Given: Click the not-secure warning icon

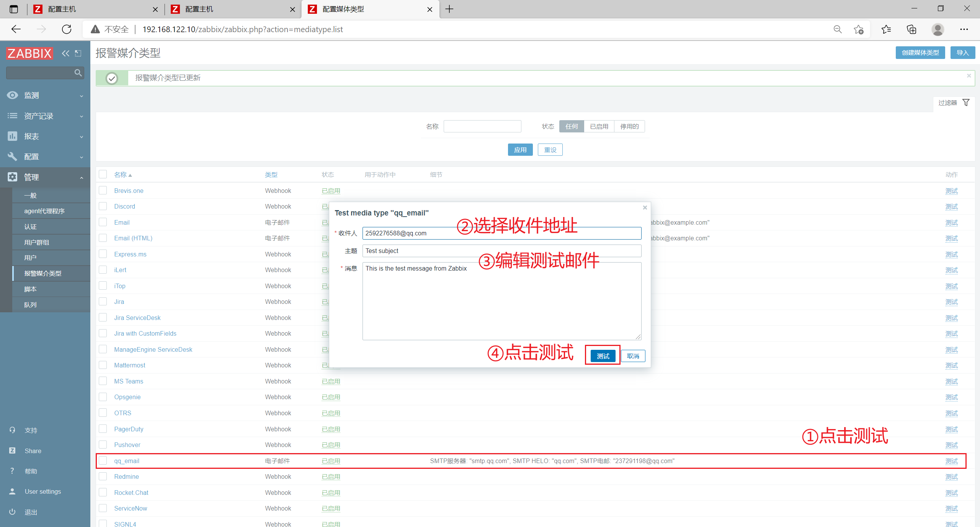Looking at the screenshot, I should tap(95, 29).
